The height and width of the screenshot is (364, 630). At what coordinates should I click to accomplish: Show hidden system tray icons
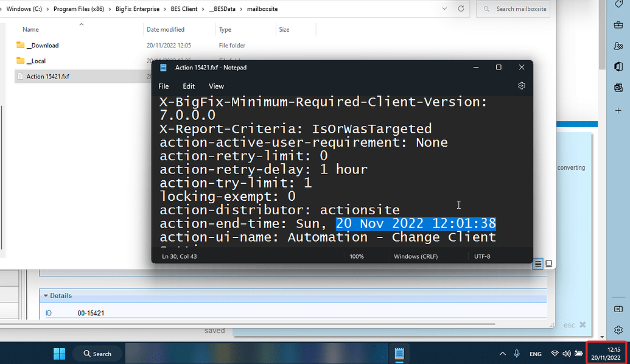(502, 354)
